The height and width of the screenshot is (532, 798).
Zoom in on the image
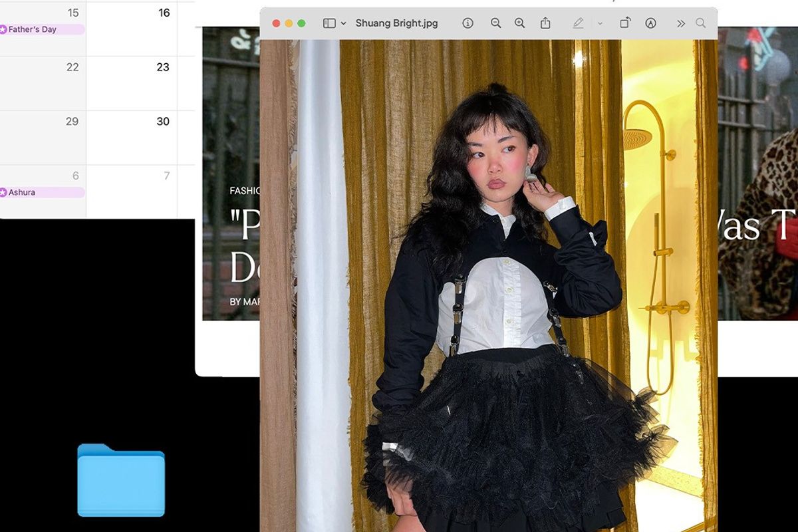520,23
